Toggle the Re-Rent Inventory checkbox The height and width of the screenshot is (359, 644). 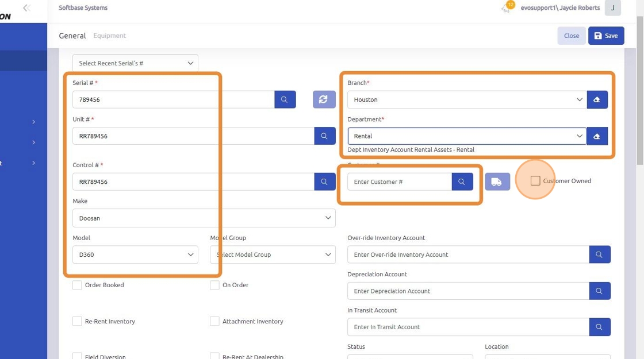pos(77,321)
